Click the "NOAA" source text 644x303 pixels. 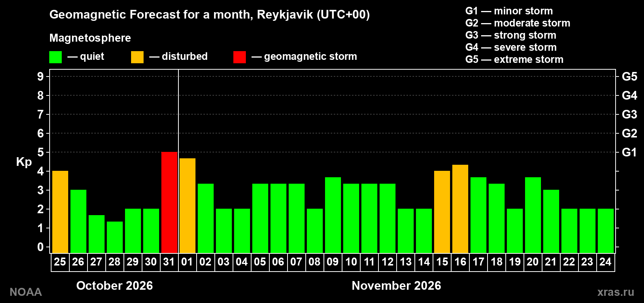point(26,292)
